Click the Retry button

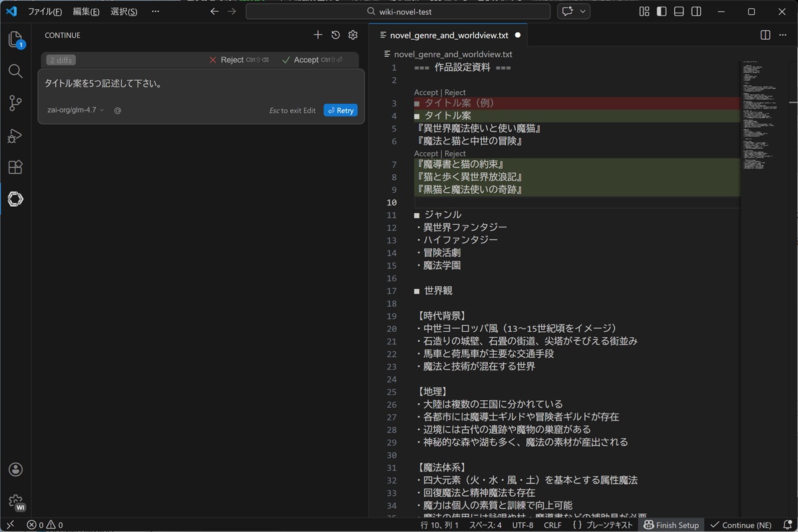(x=340, y=110)
